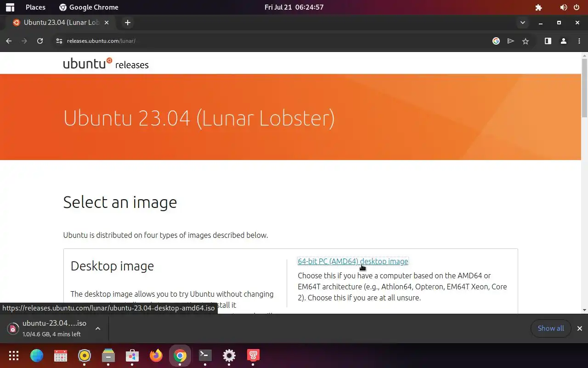Switch to Google Chrome in dock

point(180,356)
